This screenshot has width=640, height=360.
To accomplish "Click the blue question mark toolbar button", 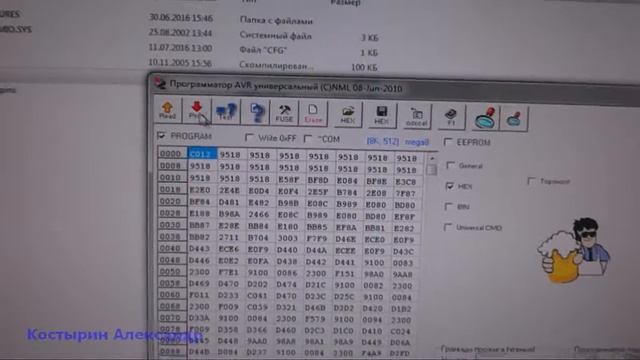I will [256, 112].
